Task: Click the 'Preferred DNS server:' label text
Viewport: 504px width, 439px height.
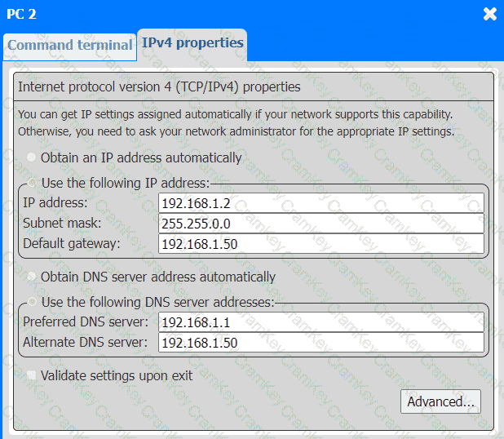Action: click(86, 321)
